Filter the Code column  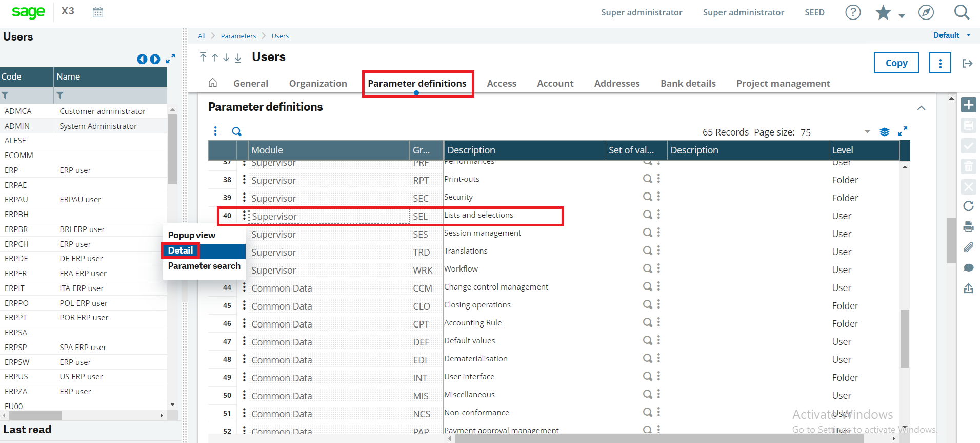click(x=5, y=95)
